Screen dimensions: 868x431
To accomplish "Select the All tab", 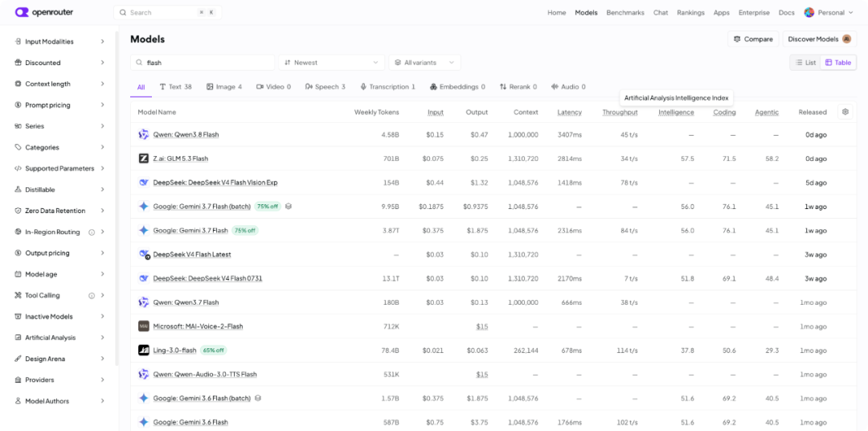I will pos(141,87).
